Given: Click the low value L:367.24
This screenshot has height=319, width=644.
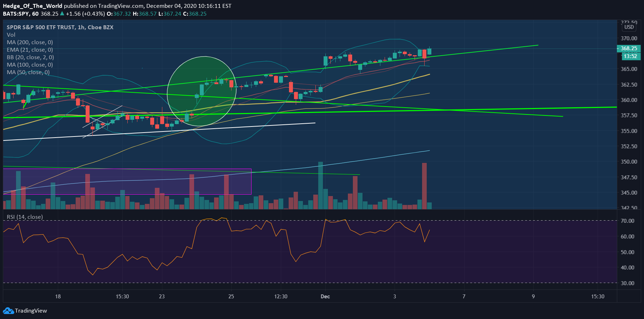Looking at the screenshot, I should pyautogui.click(x=170, y=14).
